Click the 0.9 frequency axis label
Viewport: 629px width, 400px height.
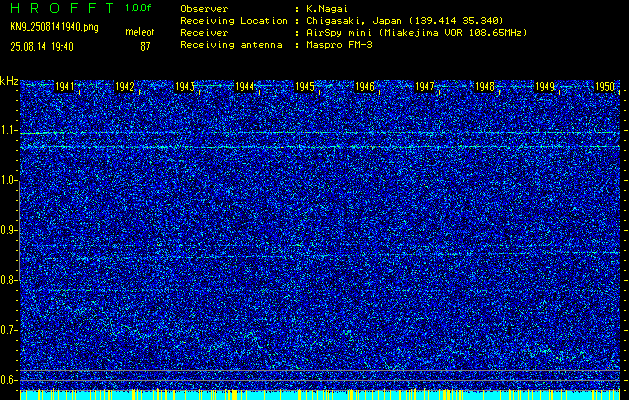coord(8,230)
